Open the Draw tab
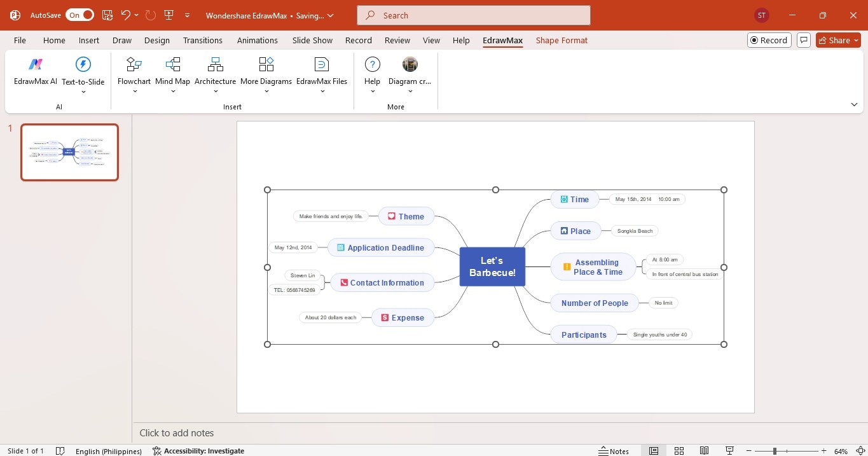This screenshot has width=868, height=456. (122, 40)
